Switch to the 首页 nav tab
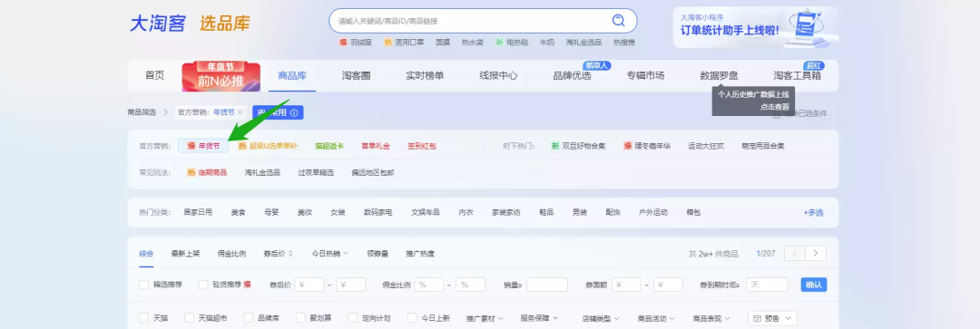Screen dimensions: 980x329 (154, 75)
